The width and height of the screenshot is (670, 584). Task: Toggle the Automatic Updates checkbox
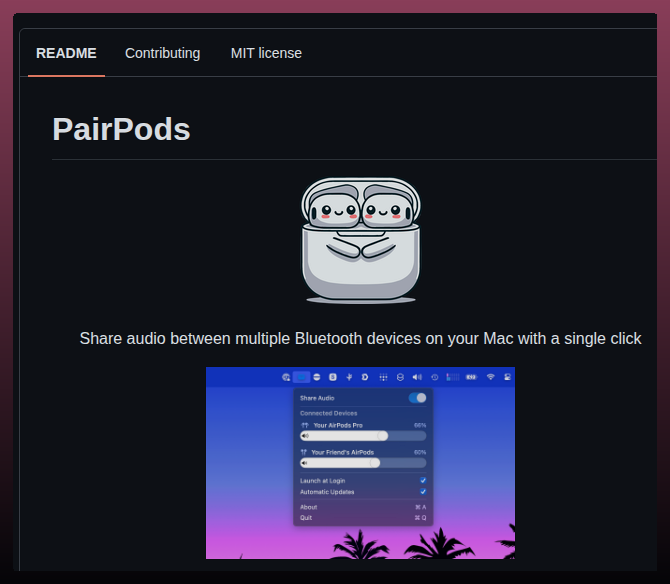tap(423, 492)
